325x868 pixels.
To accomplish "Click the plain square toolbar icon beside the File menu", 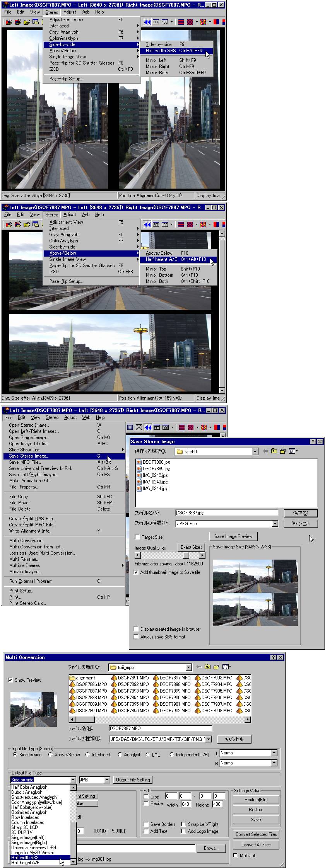I will (x=130, y=427).
